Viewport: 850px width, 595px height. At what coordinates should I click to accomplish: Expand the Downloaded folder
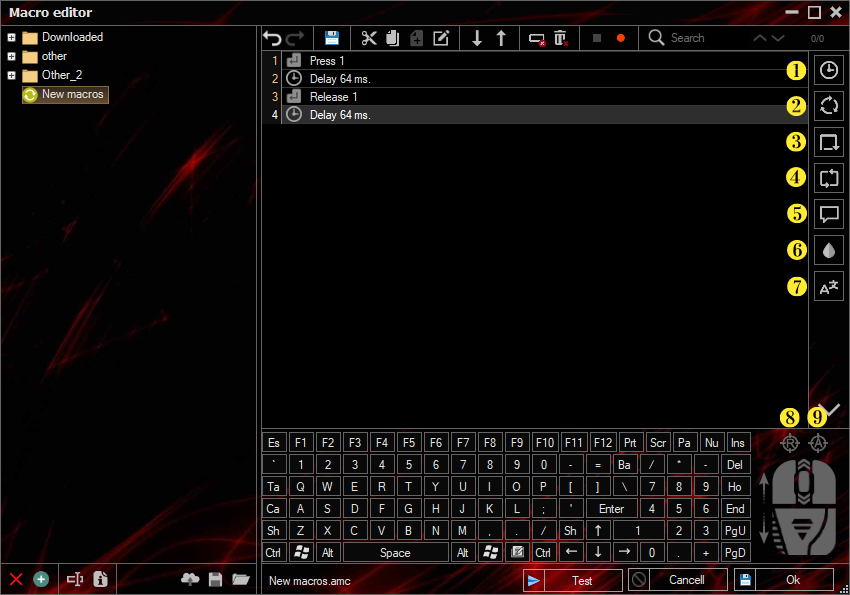pyautogui.click(x=11, y=37)
